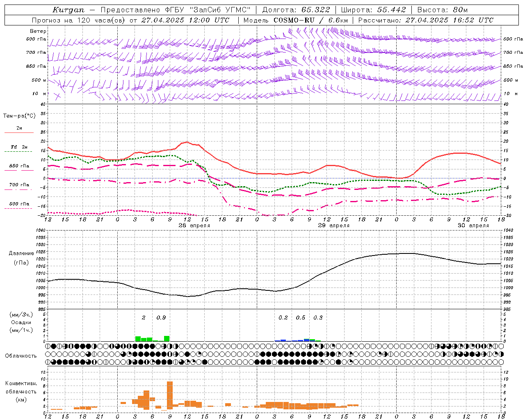
Task: Click the Высота: 80м value
Action: tap(443, 10)
